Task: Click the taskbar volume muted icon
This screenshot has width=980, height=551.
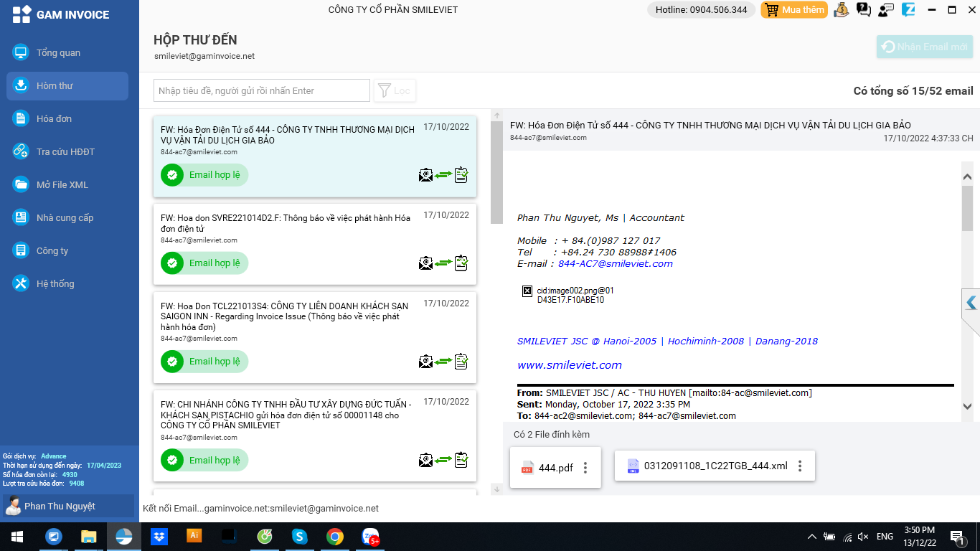Action: click(x=863, y=537)
